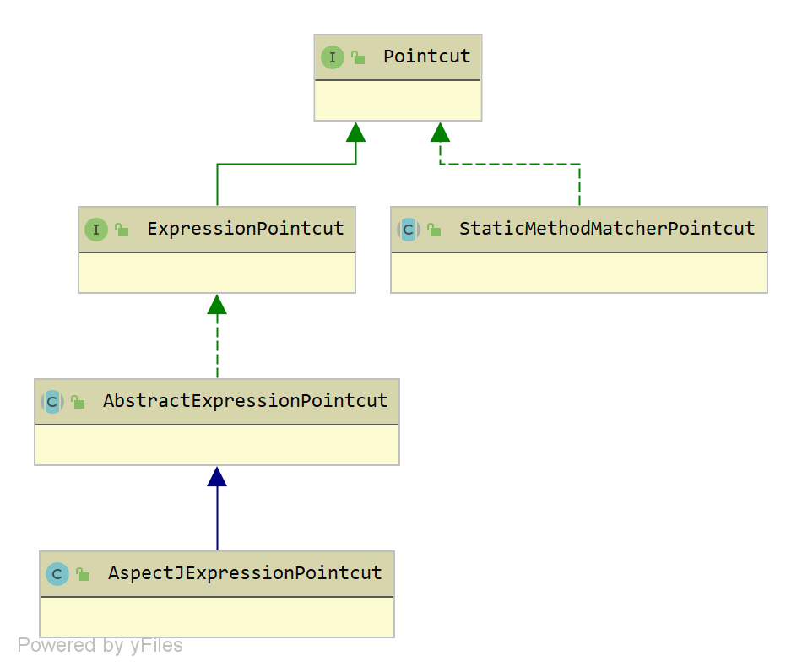
Task: Select the AspectJExpressionPointcut name label
Action: pos(245,573)
